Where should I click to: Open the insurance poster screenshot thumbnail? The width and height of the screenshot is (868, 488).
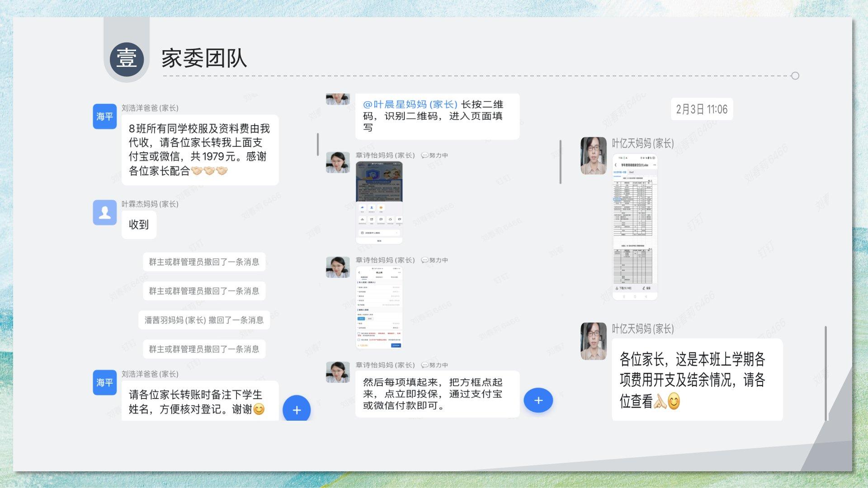(x=379, y=202)
